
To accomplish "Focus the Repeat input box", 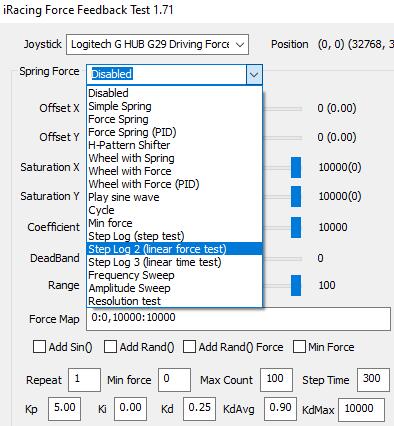I will pos(84,380).
